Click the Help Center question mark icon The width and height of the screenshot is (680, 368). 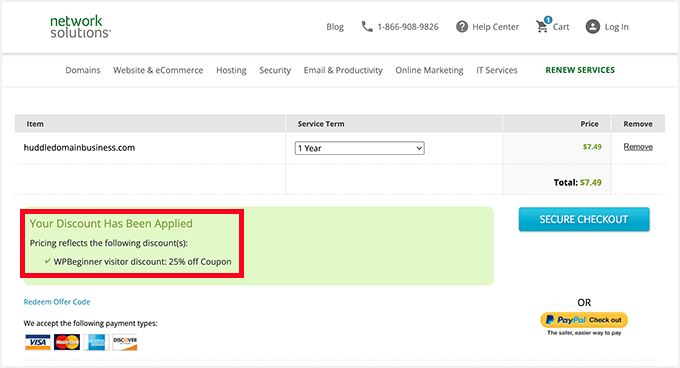tap(462, 27)
